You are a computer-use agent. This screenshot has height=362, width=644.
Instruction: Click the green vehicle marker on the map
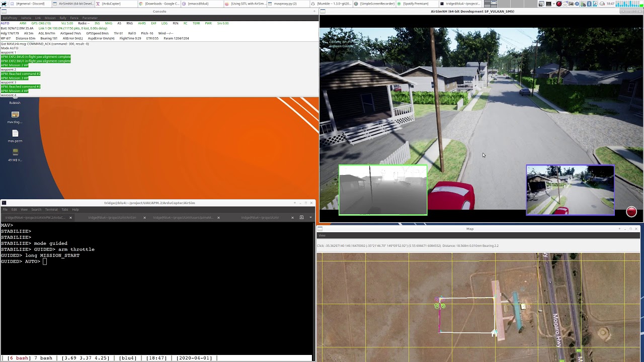(440, 305)
